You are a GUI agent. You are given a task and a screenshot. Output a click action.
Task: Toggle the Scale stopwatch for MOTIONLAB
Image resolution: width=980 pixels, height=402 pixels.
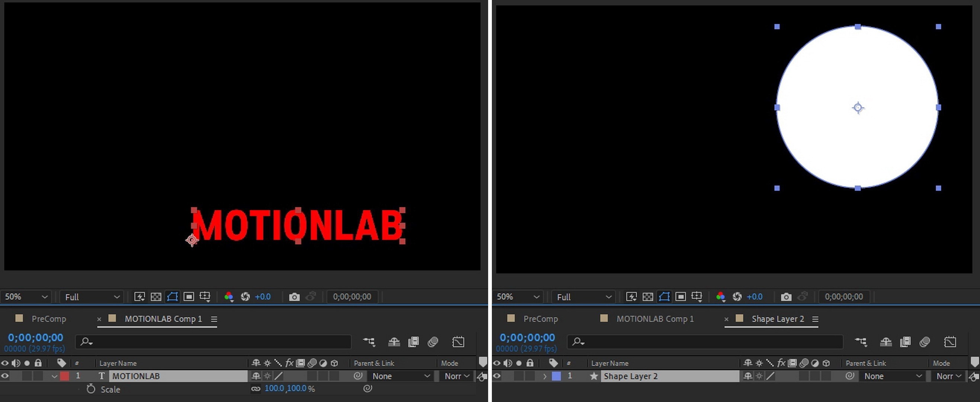pos(90,389)
